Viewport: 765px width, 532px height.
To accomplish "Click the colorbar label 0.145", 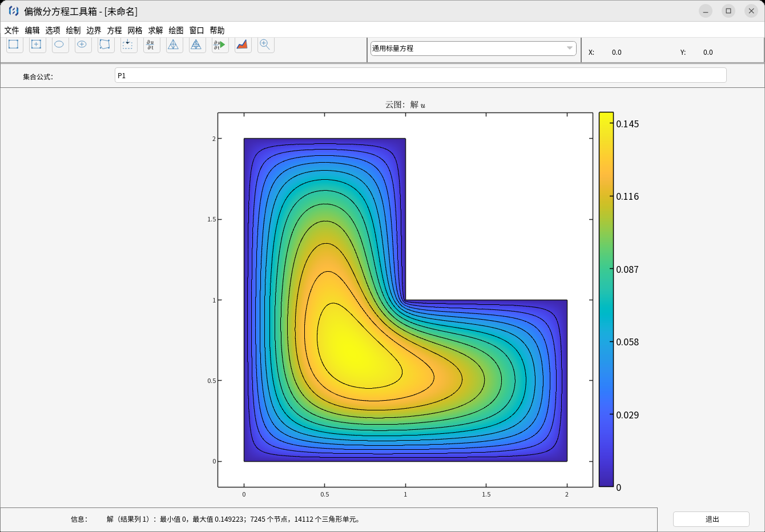I will point(627,124).
